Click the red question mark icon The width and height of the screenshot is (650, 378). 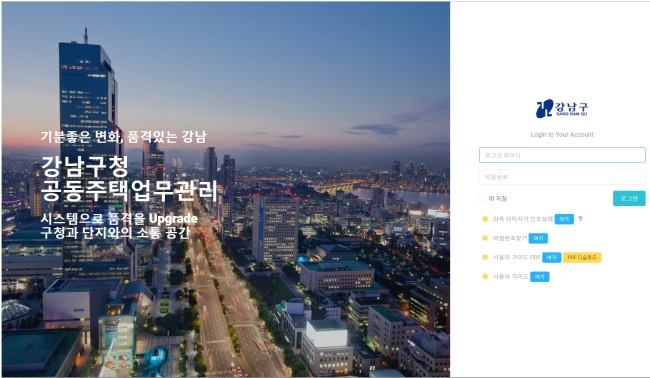click(580, 219)
